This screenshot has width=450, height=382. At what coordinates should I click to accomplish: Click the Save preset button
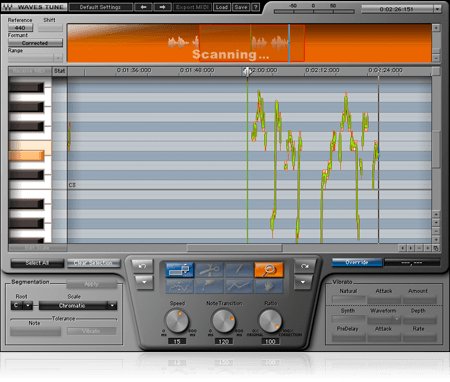click(241, 7)
